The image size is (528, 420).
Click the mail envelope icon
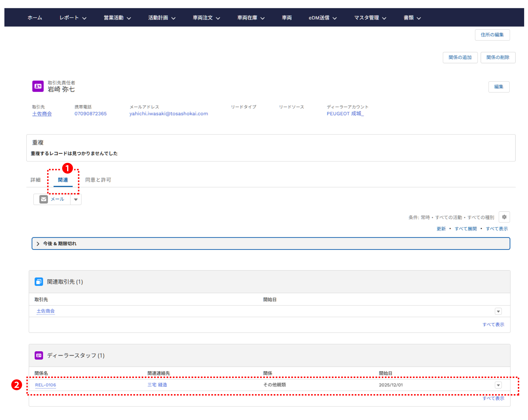point(43,199)
